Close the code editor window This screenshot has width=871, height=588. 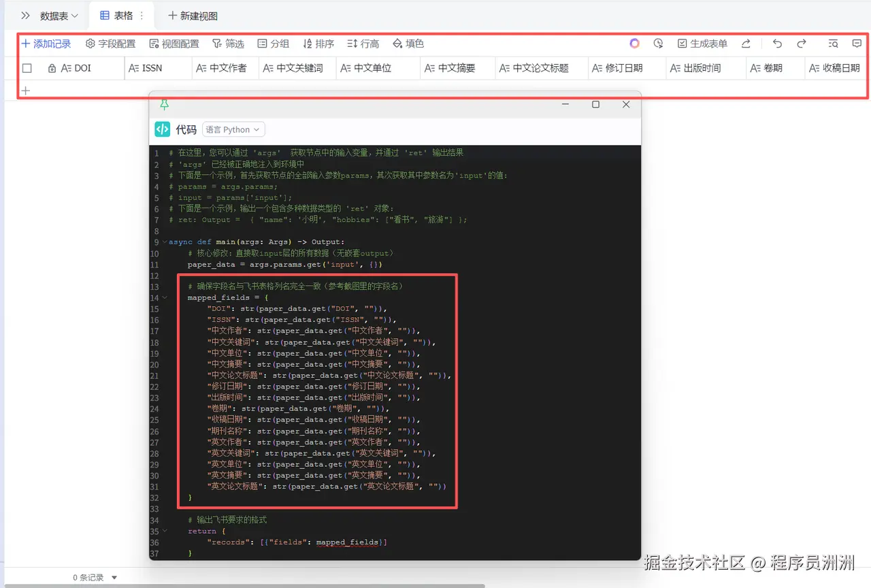[626, 104]
